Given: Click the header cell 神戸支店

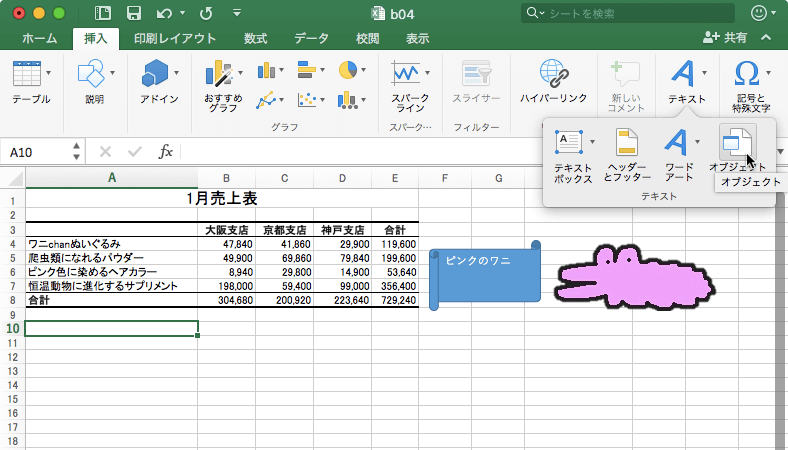Looking at the screenshot, I should click(343, 230).
